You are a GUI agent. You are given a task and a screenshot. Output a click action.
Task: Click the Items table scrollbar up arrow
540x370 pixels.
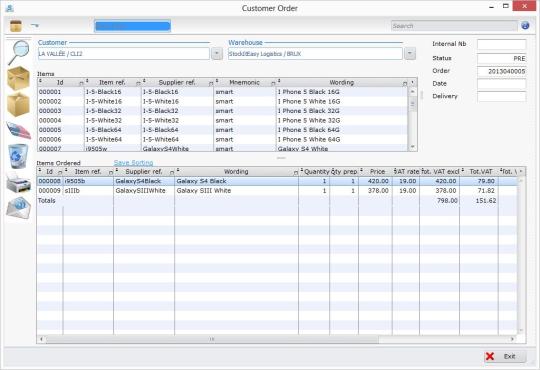(x=412, y=92)
